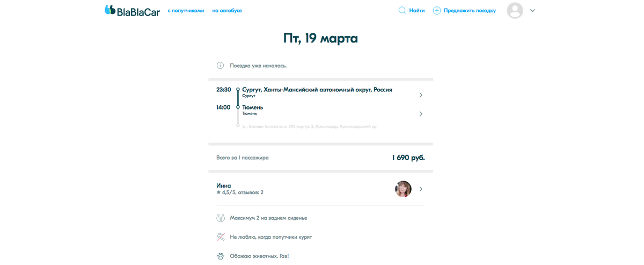Click the pet paw icon
Screen dimensions: 644x265
pyautogui.click(x=221, y=256)
